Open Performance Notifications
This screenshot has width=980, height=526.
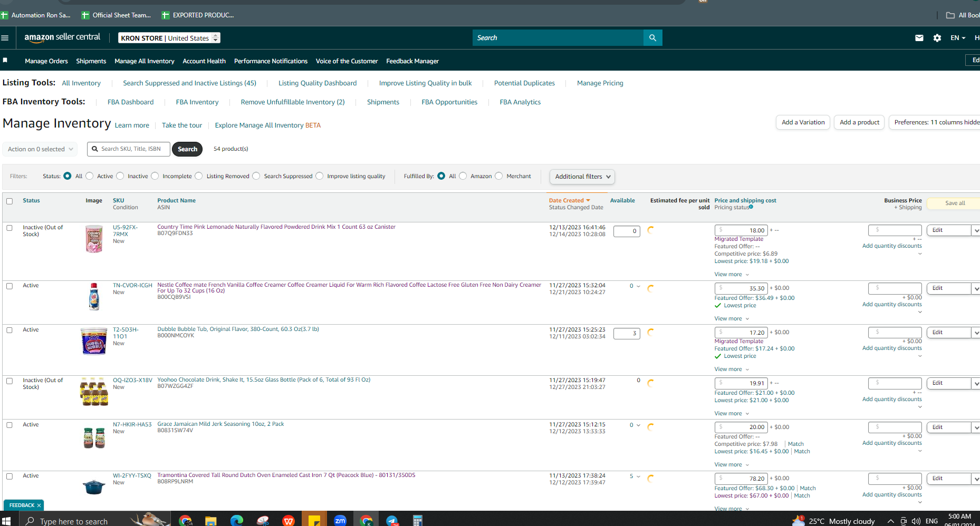point(271,61)
